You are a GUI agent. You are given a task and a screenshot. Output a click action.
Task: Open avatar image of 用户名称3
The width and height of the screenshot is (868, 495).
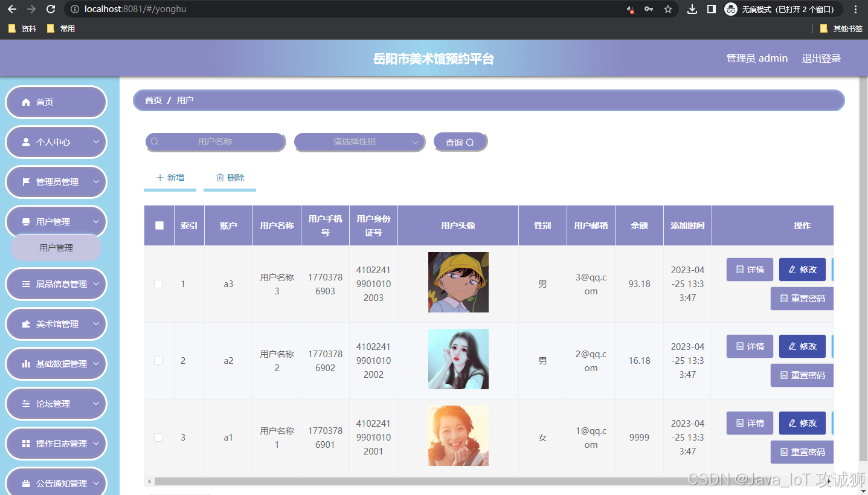pyautogui.click(x=458, y=282)
